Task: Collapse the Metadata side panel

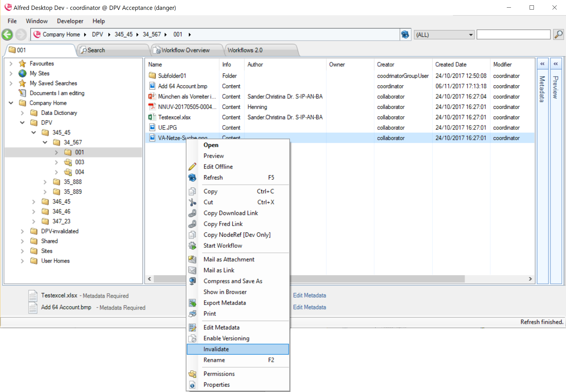Action: pyautogui.click(x=542, y=64)
